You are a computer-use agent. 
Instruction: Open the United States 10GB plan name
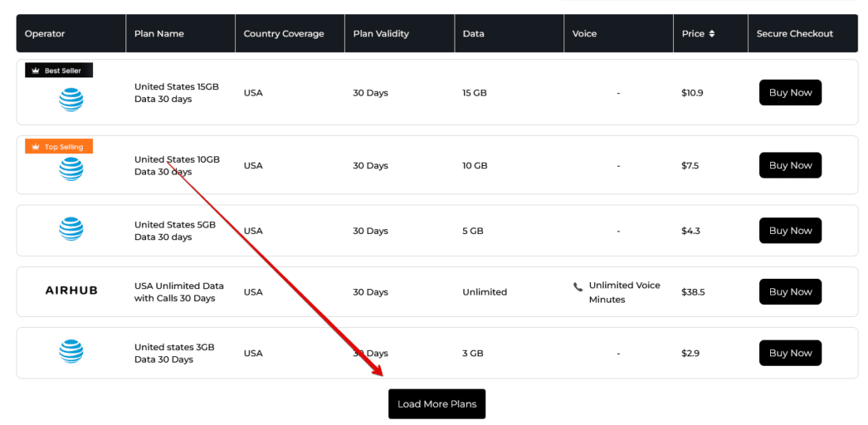[x=177, y=165]
